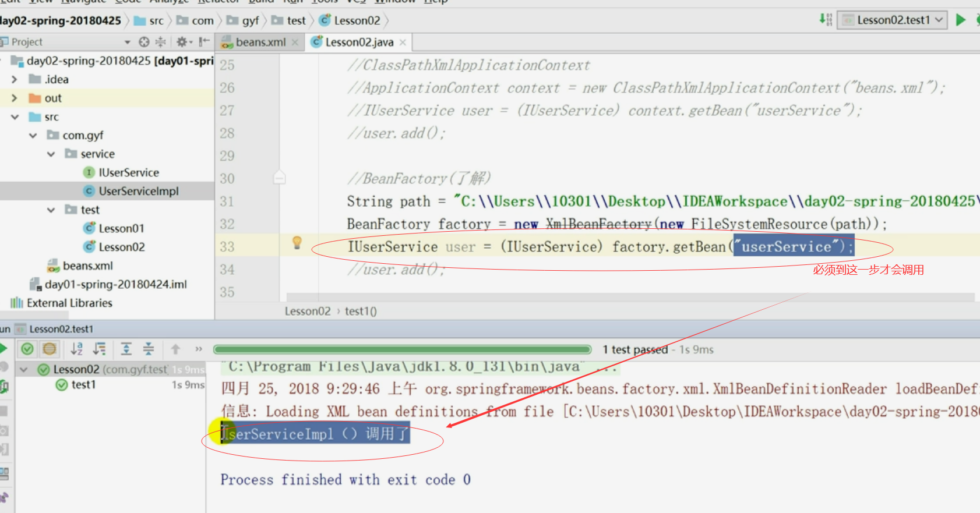Image resolution: width=980 pixels, height=513 pixels.
Task: Click the Lesson02 class breadcrumb
Action: 350,21
